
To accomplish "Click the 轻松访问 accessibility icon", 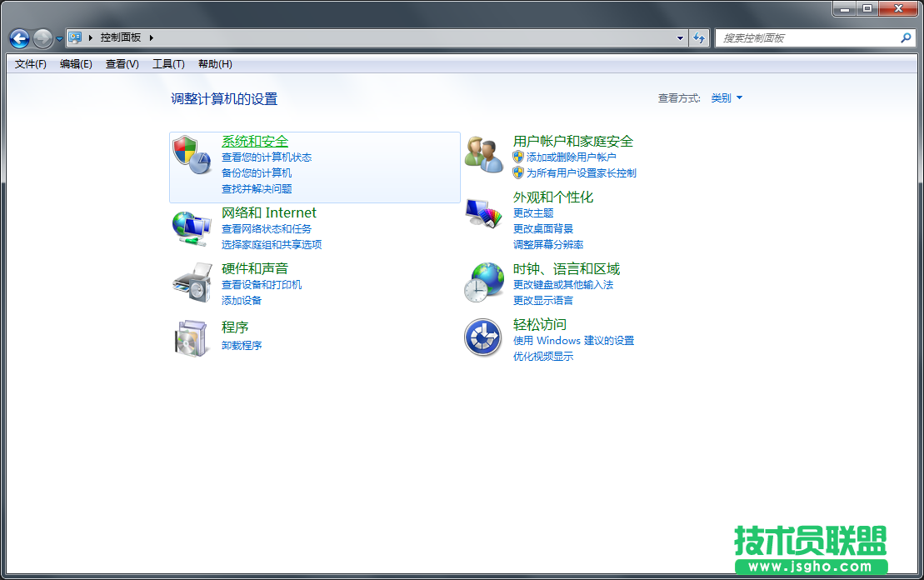I will point(483,337).
